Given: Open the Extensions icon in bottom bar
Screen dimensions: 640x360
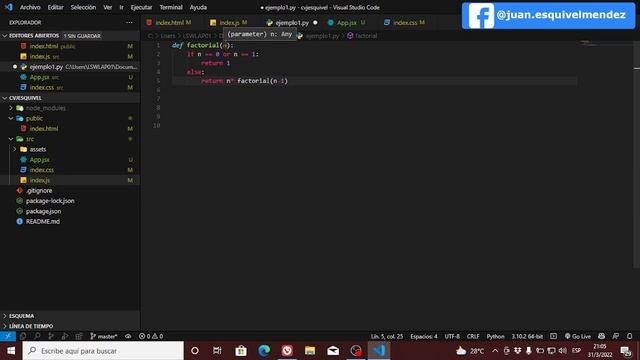Looking at the screenshot, I should [79, 336].
